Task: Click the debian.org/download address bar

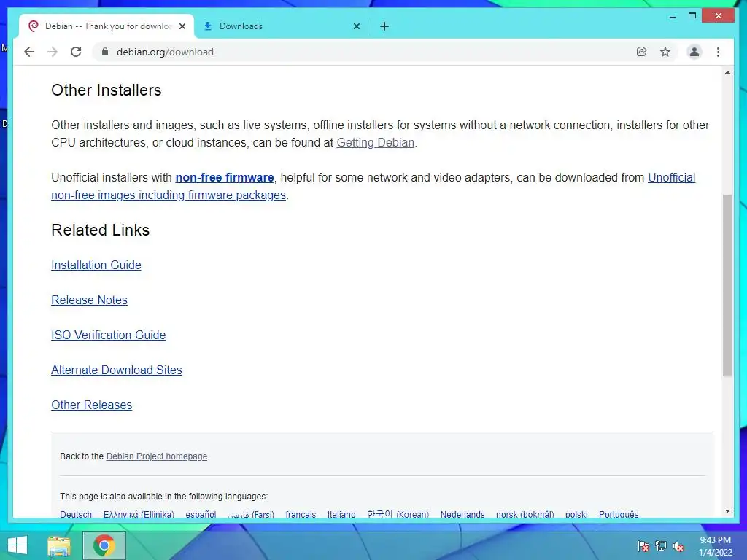Action: coord(365,52)
